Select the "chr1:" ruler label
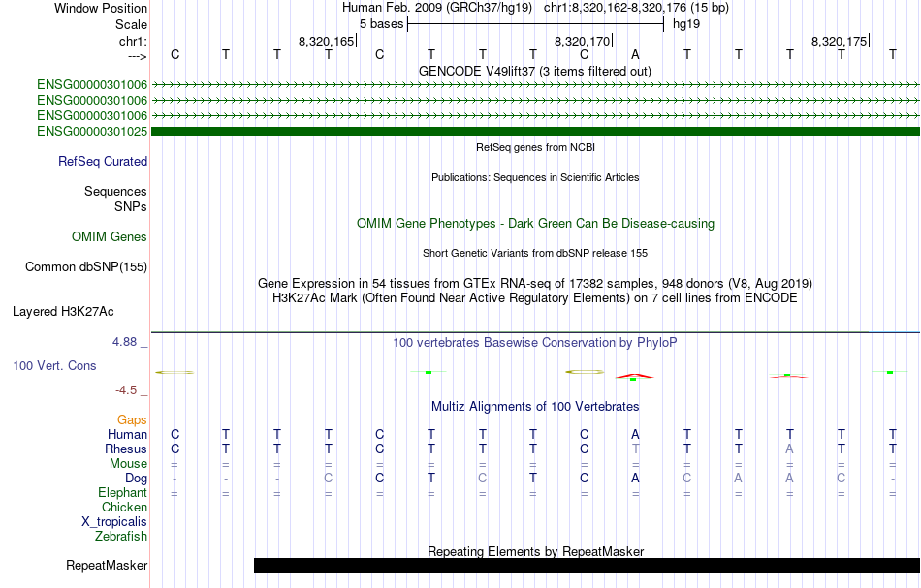Image resolution: width=921 pixels, height=588 pixels. click(x=133, y=41)
